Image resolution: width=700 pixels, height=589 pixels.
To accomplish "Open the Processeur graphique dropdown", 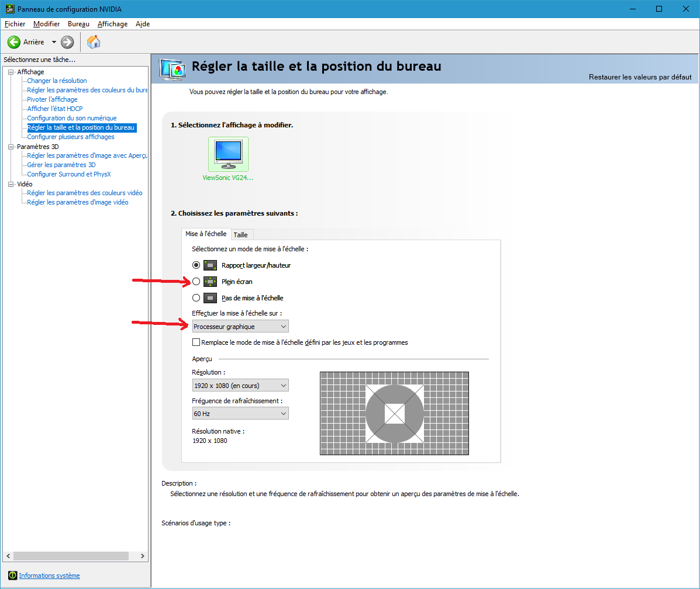I will [x=240, y=327].
